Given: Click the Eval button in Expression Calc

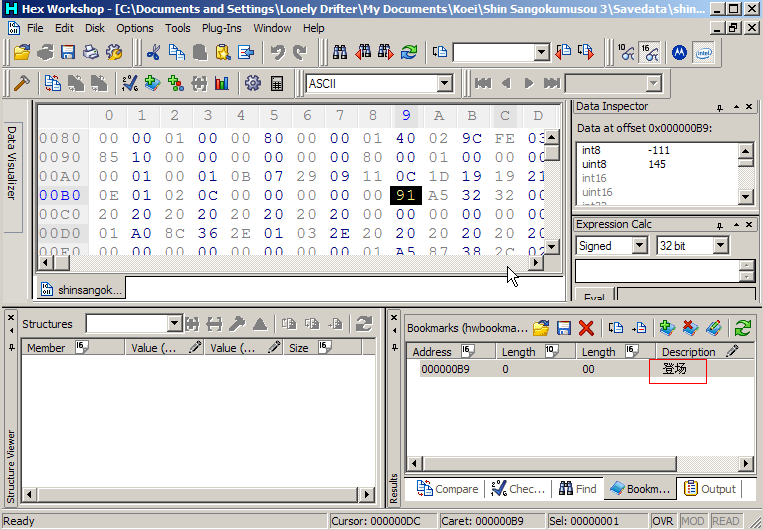Looking at the screenshot, I should coord(594,295).
